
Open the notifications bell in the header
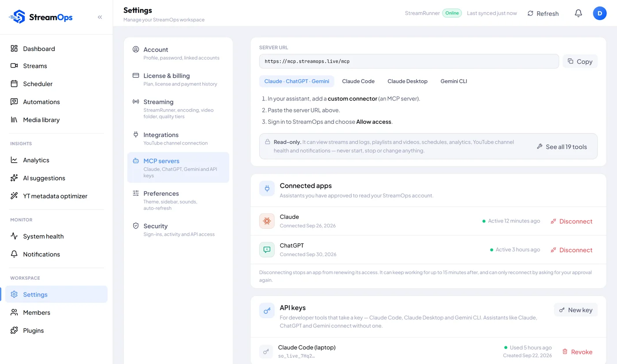[x=578, y=13]
